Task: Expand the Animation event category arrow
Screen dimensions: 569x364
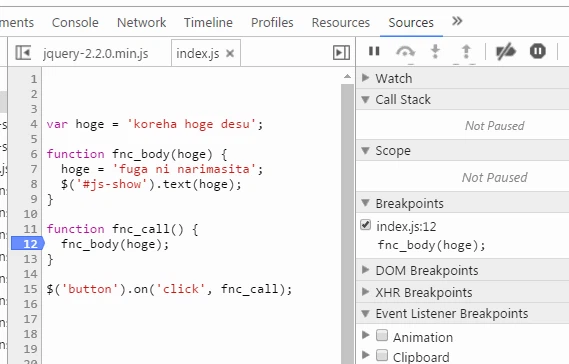Action: point(365,335)
